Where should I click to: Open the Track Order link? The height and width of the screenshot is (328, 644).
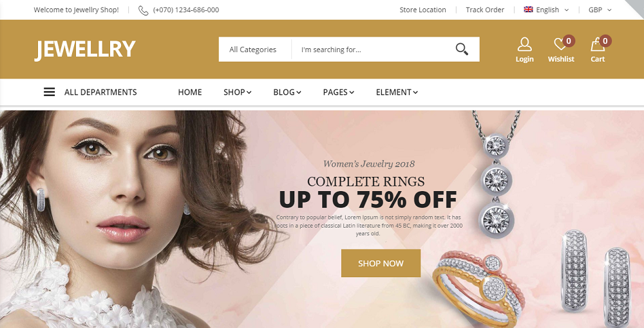485,10
